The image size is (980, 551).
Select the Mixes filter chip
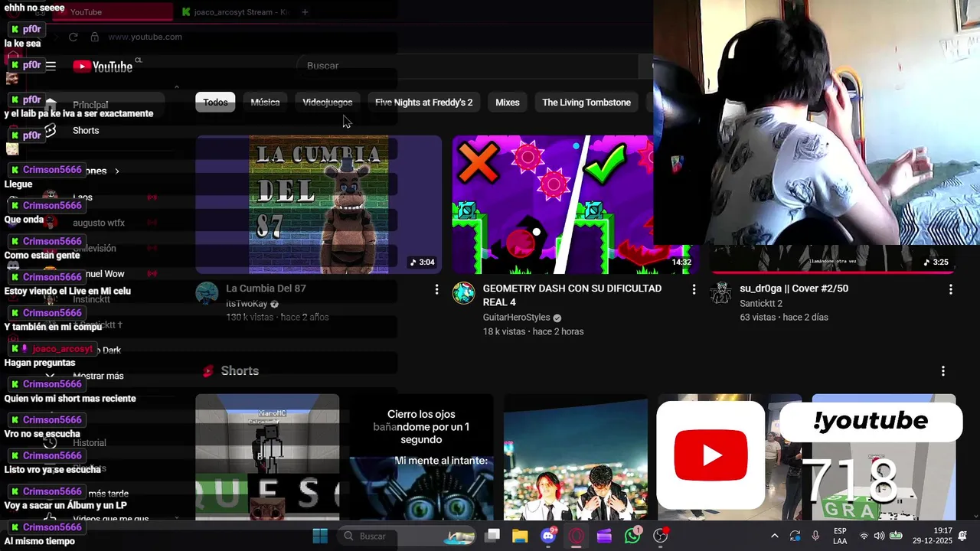tap(508, 103)
